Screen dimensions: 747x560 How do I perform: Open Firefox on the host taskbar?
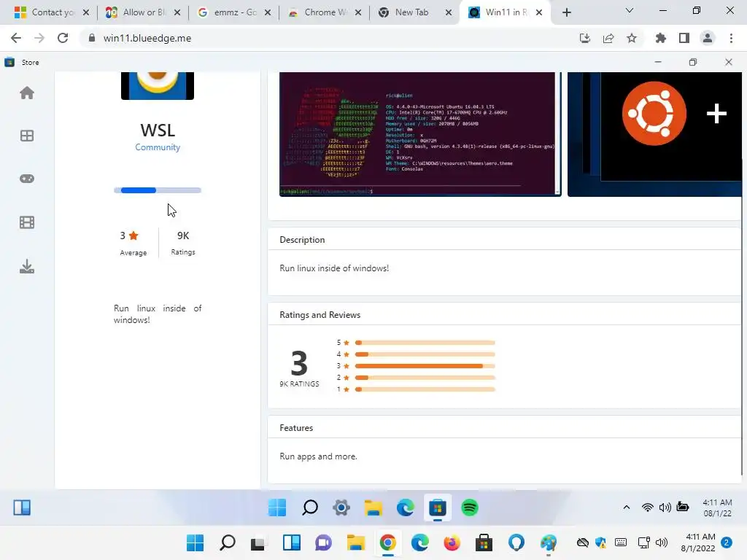click(452, 542)
